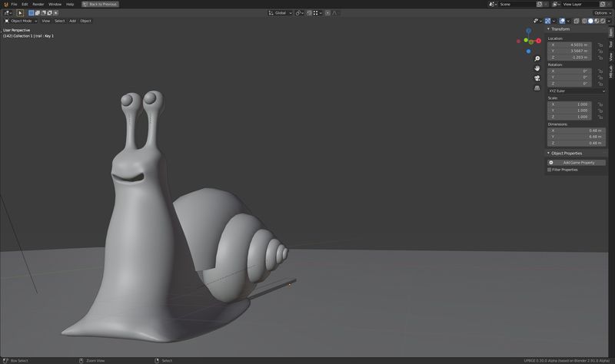
Task: Click the pan view hand icon
Action: pyautogui.click(x=537, y=68)
